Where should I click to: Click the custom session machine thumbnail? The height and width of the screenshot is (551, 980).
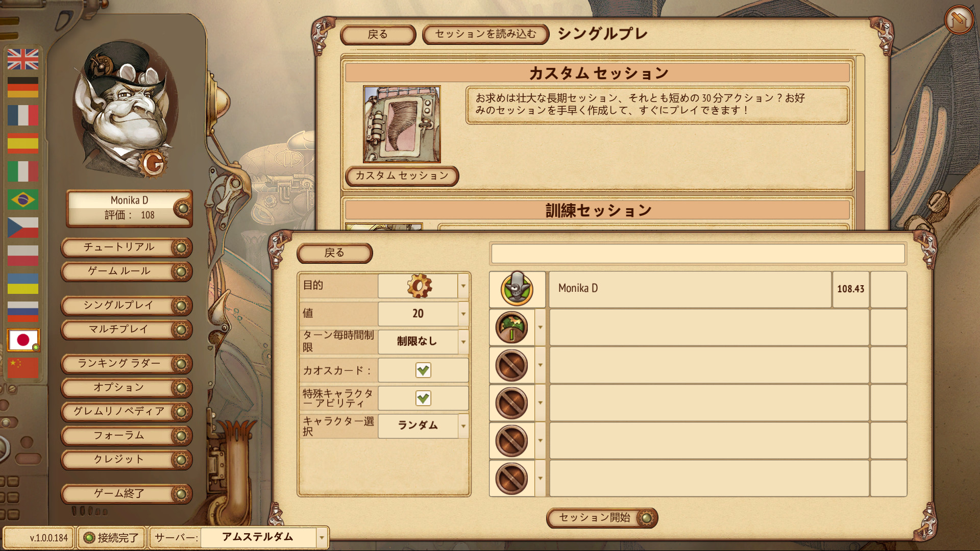pyautogui.click(x=402, y=124)
